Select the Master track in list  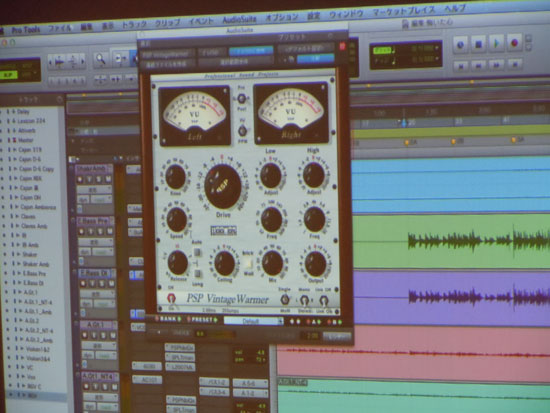tap(26, 140)
